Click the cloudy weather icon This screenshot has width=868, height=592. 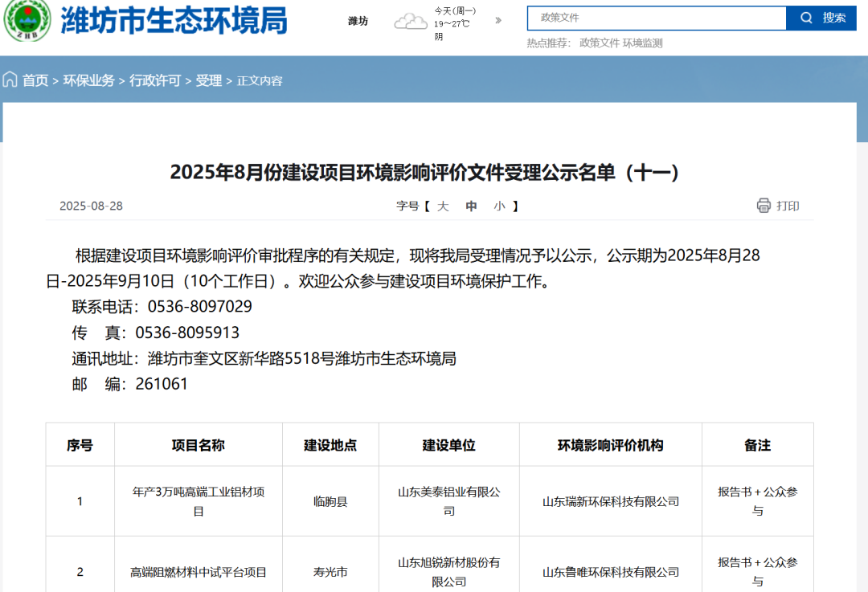tap(410, 22)
